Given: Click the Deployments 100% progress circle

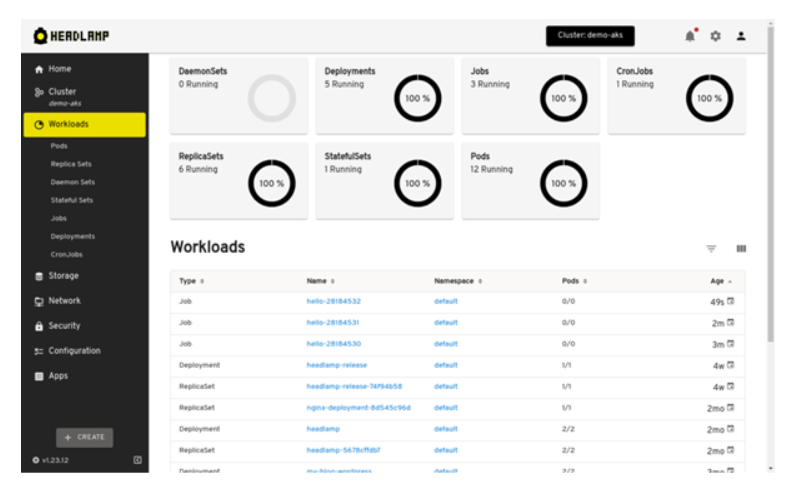Looking at the screenshot, I should tap(417, 98).
